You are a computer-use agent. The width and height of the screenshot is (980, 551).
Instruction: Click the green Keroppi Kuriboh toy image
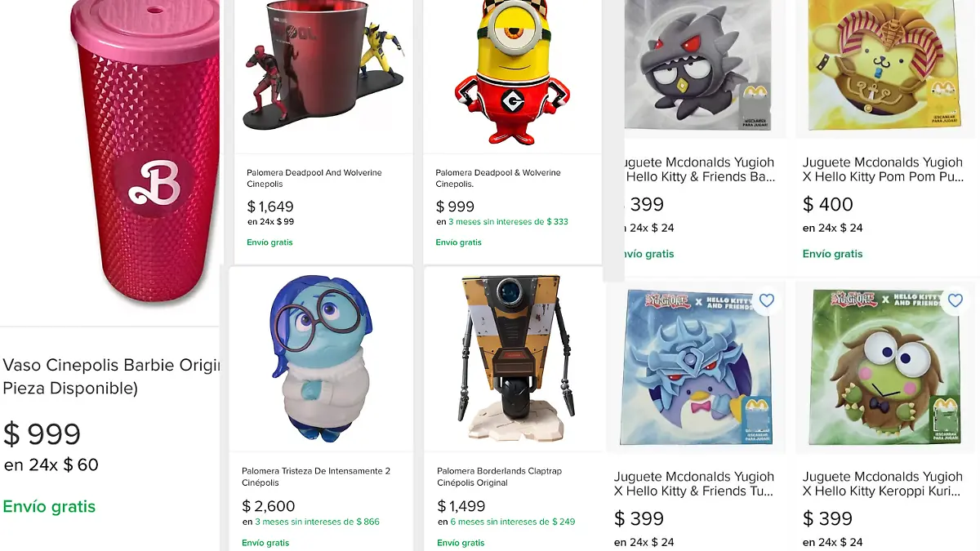coord(885,367)
